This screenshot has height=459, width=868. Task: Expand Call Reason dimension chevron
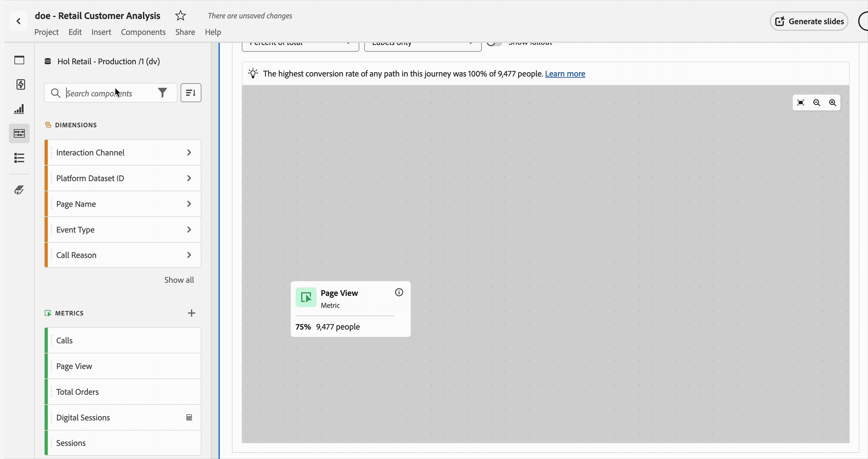tap(189, 255)
